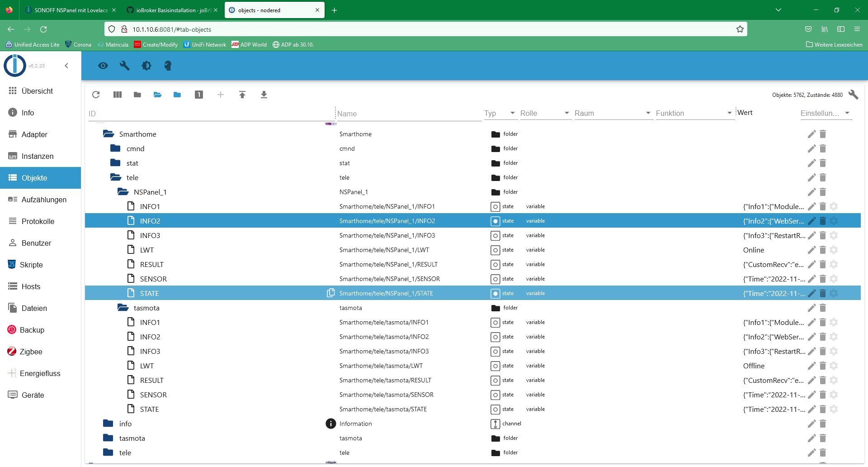Open Energiefluss page
This screenshot has width=868, height=467.
coord(41,373)
